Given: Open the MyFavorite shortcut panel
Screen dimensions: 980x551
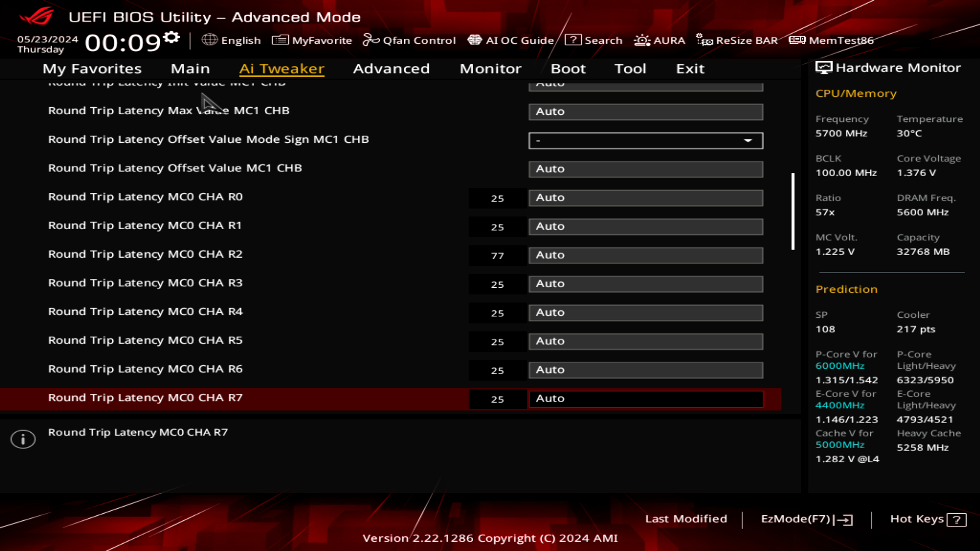Looking at the screenshot, I should click(312, 40).
